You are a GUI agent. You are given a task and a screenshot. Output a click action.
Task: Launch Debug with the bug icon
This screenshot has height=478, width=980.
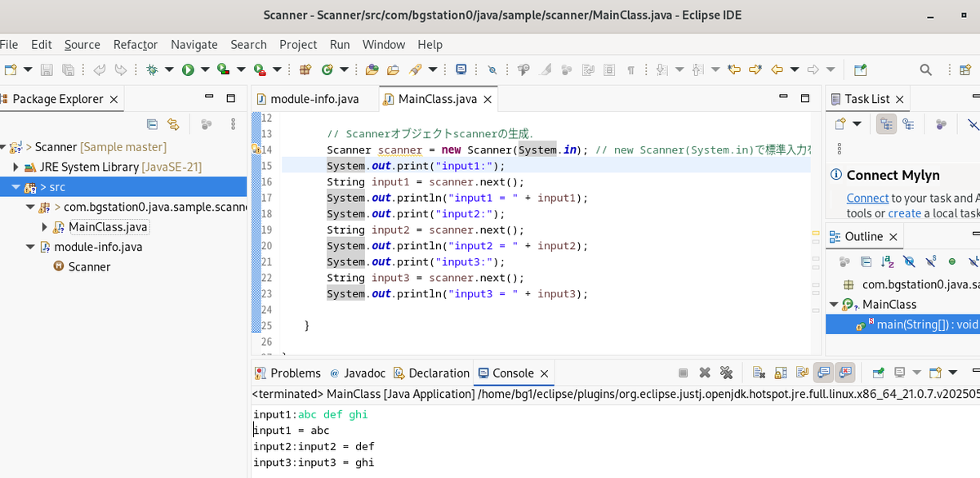pyautogui.click(x=152, y=70)
